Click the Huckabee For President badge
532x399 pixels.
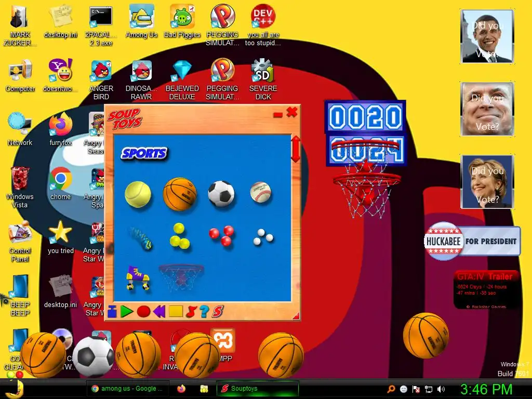pyautogui.click(x=472, y=241)
